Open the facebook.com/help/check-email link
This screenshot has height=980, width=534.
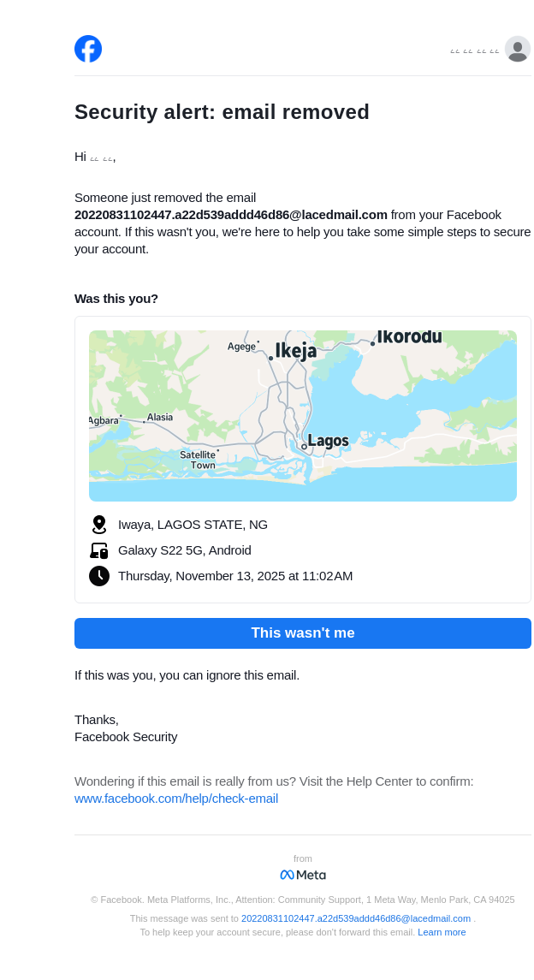176,799
